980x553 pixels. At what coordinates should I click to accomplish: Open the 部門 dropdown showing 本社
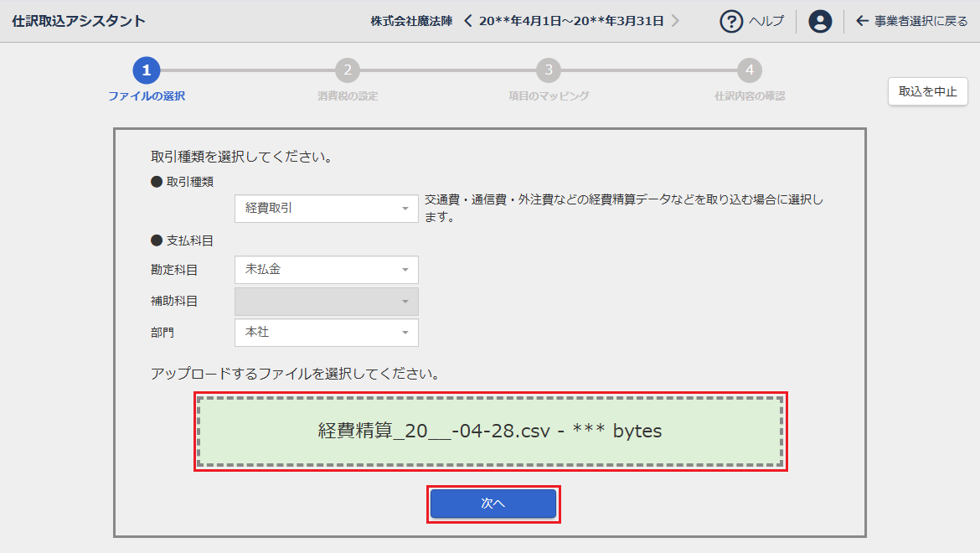point(326,333)
